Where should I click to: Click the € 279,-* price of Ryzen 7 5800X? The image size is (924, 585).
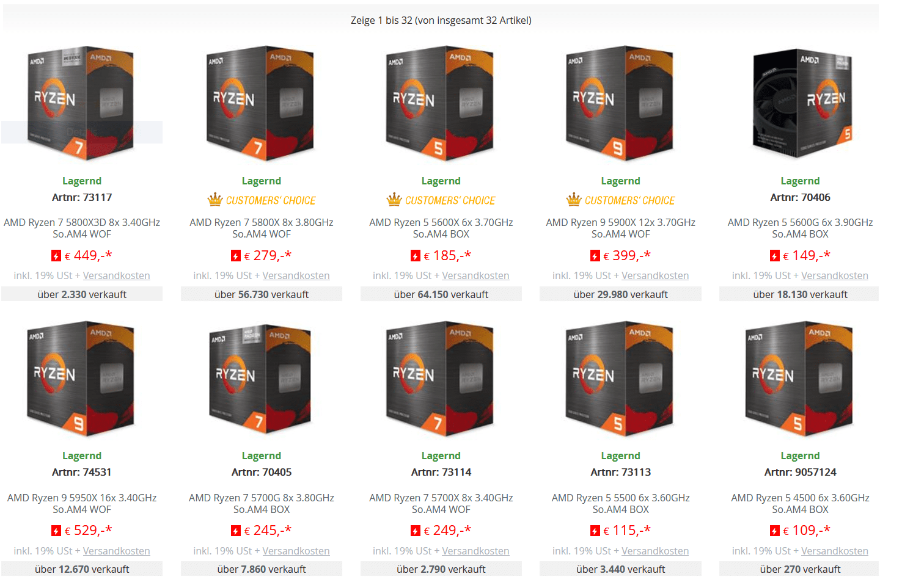tap(268, 255)
